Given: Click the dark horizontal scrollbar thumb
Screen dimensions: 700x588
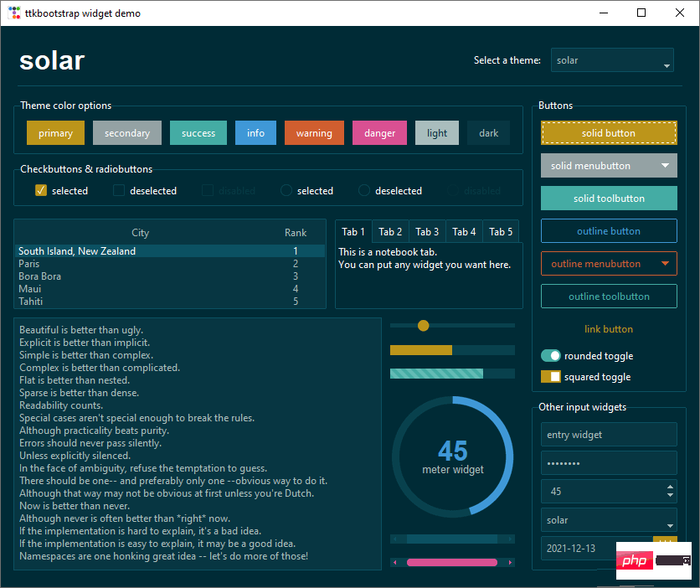Looking at the screenshot, I should click(452, 539).
